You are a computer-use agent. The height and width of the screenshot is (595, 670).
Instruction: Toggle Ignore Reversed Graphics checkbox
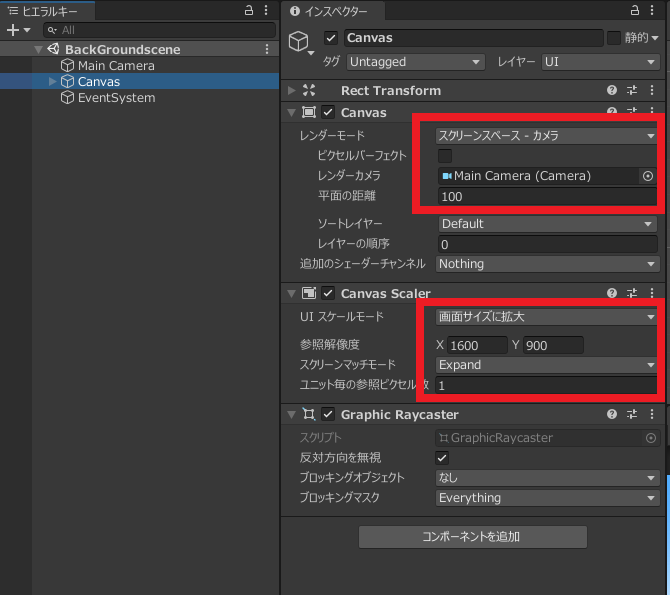[442, 458]
